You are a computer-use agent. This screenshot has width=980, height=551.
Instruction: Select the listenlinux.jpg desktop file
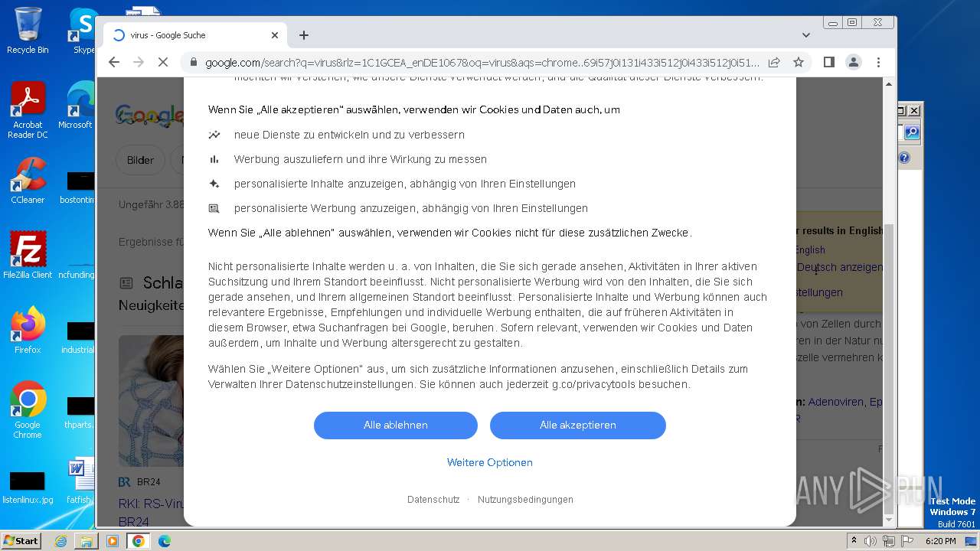click(x=28, y=488)
